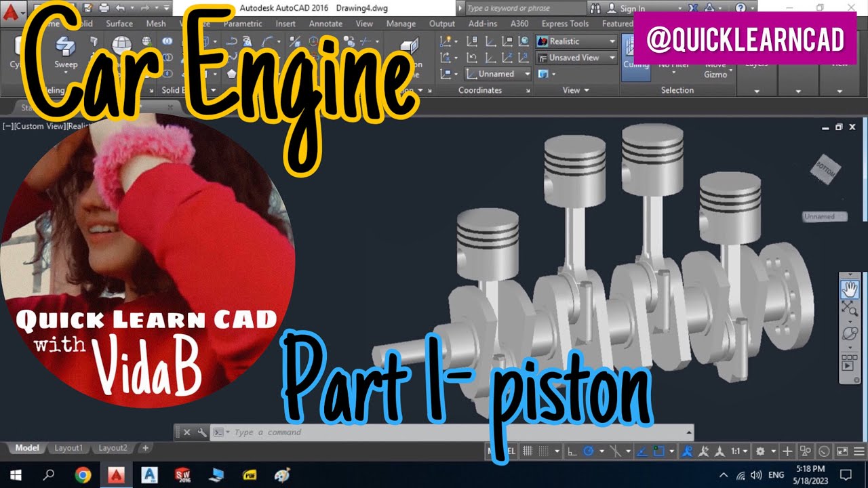Click the ENG language indicator in system tray
The height and width of the screenshot is (488, 868).
(x=776, y=474)
